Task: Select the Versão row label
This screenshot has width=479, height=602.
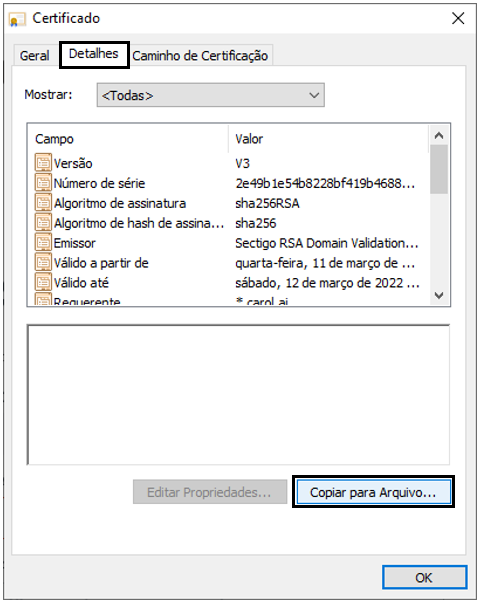Action: (73, 163)
